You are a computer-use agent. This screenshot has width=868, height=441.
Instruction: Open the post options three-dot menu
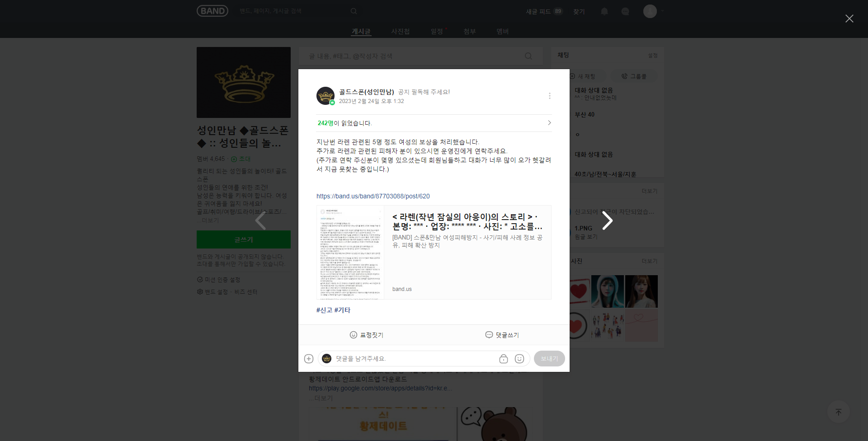click(x=549, y=96)
